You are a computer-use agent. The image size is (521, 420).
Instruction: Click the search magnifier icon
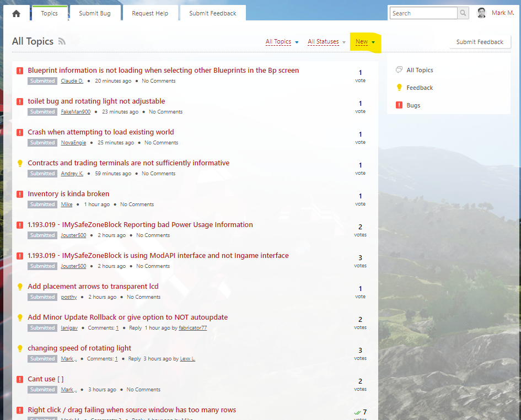coord(464,13)
